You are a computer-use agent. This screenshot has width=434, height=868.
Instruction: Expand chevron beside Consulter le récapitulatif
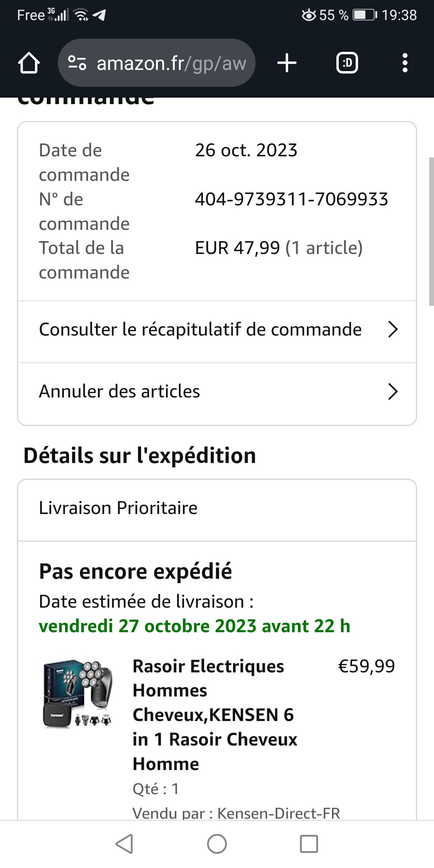coord(393,330)
